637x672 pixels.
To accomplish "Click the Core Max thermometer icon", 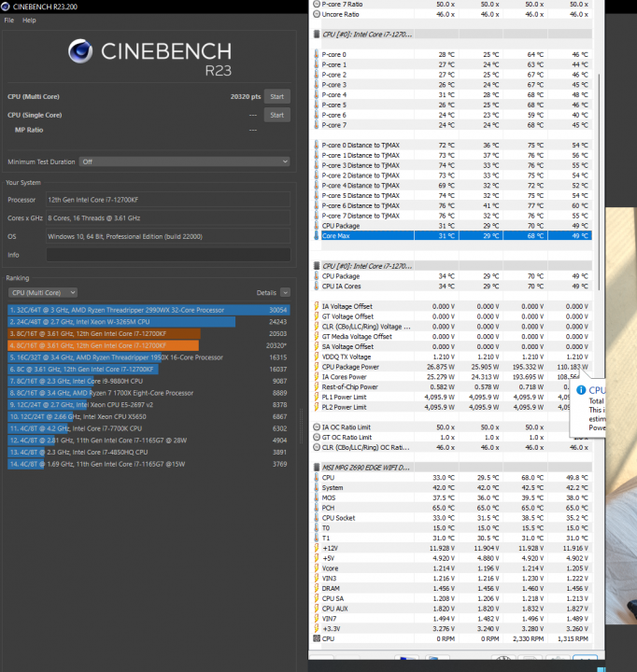I will (x=317, y=235).
